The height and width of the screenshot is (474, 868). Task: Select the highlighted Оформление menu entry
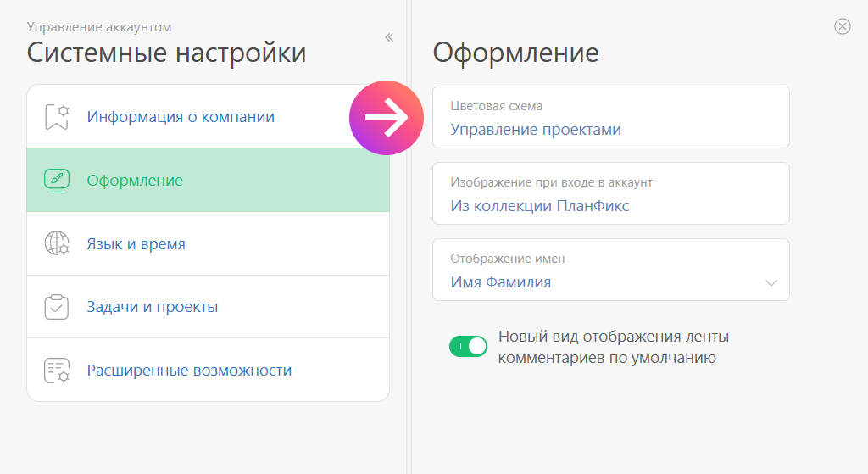[209, 180]
